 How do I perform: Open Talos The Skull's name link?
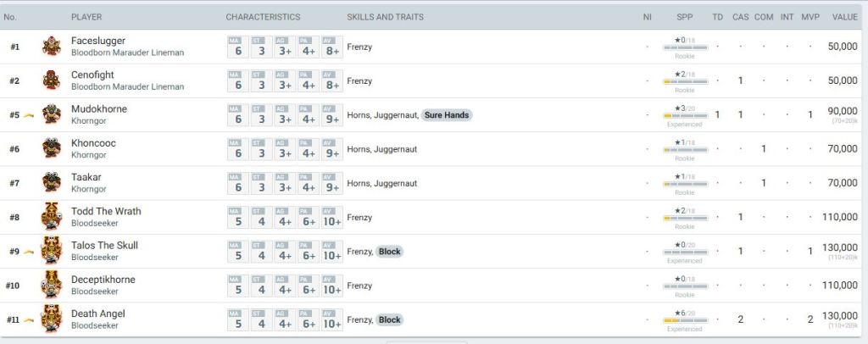point(104,246)
